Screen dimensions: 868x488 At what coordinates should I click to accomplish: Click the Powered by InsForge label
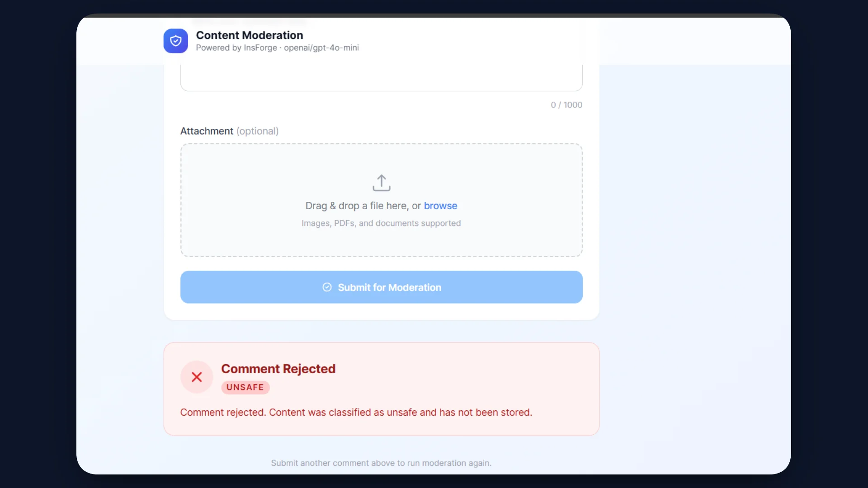click(x=278, y=47)
